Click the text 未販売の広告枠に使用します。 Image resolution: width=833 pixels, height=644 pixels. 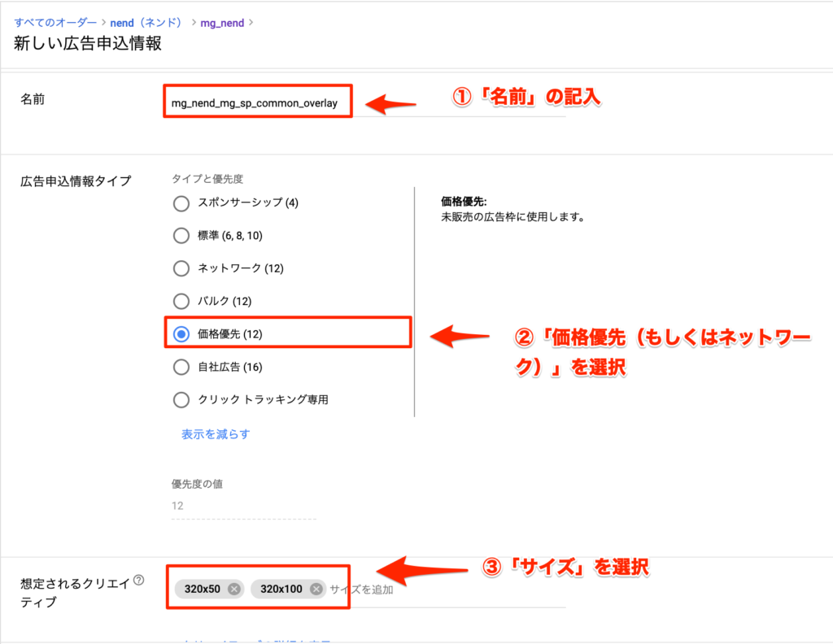point(512,217)
